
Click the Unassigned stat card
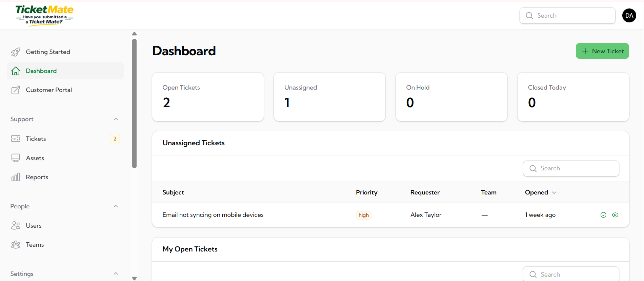pyautogui.click(x=329, y=97)
